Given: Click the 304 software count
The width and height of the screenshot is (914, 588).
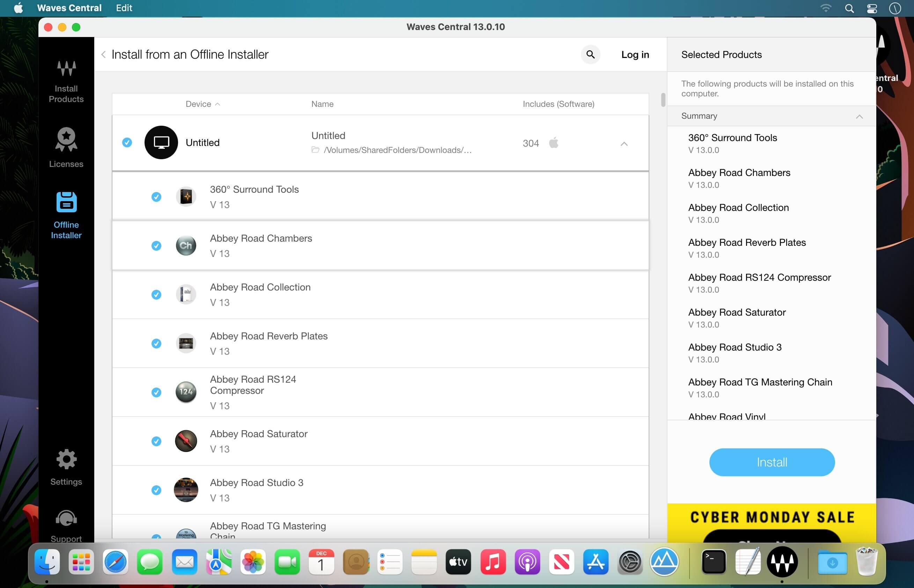Looking at the screenshot, I should pyautogui.click(x=531, y=143).
